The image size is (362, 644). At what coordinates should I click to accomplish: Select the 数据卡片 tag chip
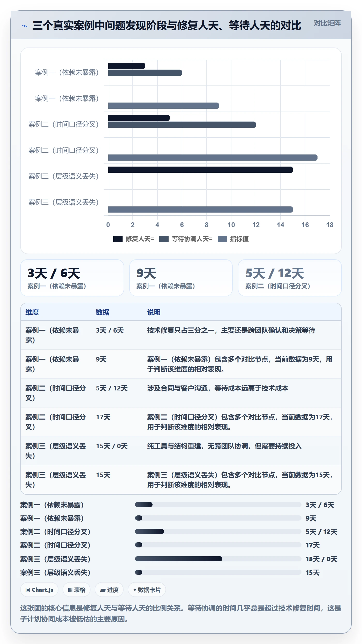tap(147, 590)
